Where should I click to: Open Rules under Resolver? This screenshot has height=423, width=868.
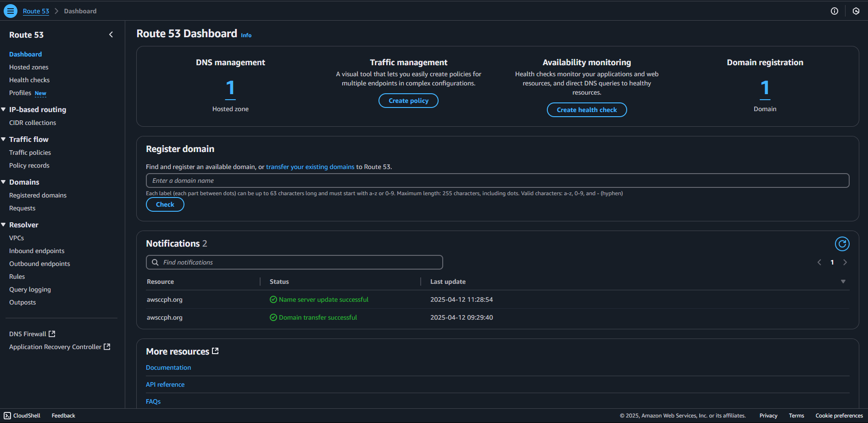17,276
